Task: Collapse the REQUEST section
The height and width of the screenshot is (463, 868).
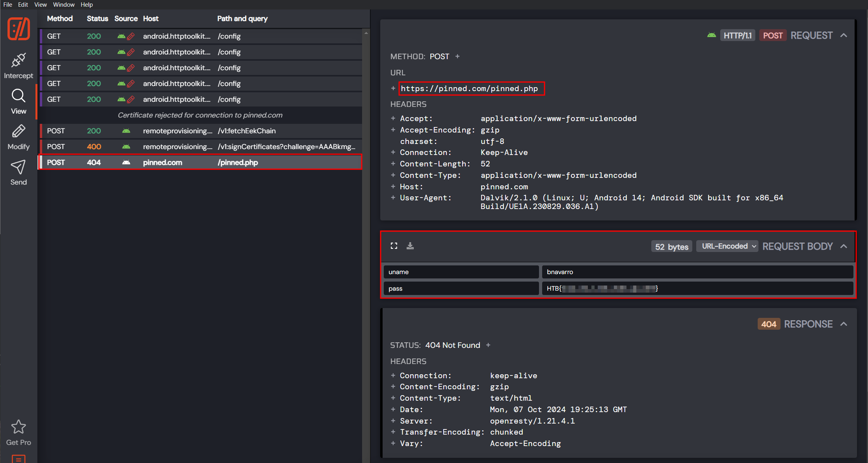Action: coord(844,35)
